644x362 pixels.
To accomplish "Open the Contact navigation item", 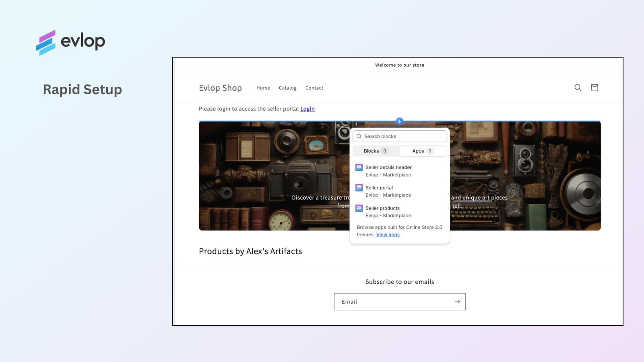I will coord(314,88).
